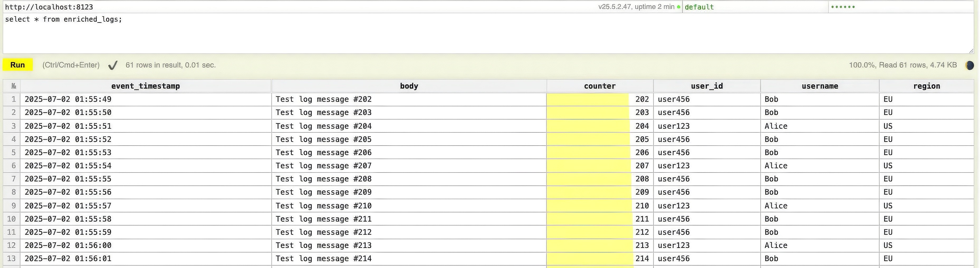Select row number 9 cell
This screenshot has width=980, height=268.
pos(12,205)
